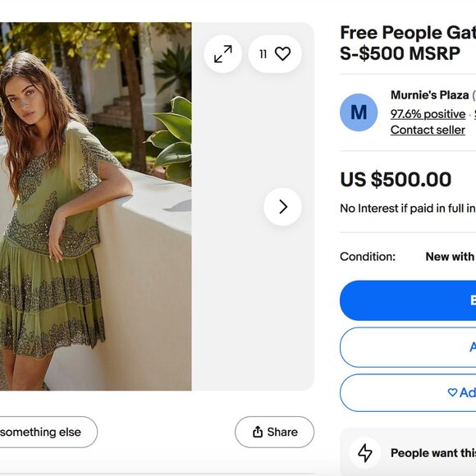Open the 97.6% positive feedback link
This screenshot has height=476, width=476.
pos(428,114)
